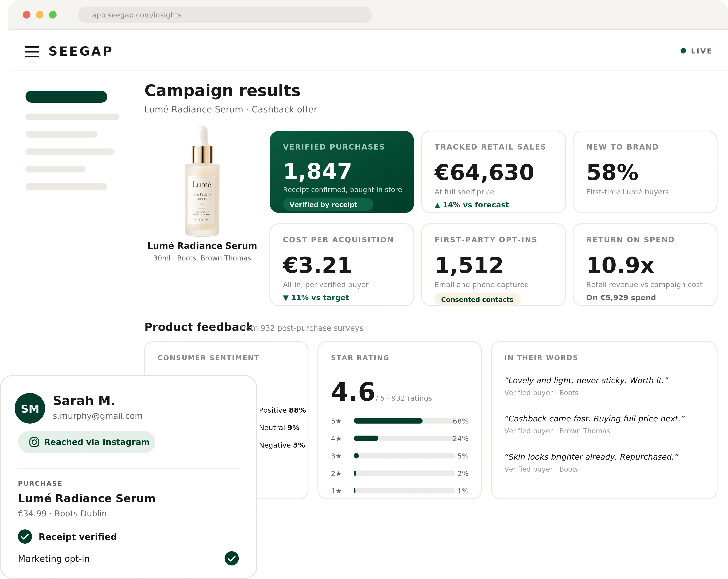Click the down arrow beside 11% vs target
The height and width of the screenshot is (579, 728).
coord(286,298)
